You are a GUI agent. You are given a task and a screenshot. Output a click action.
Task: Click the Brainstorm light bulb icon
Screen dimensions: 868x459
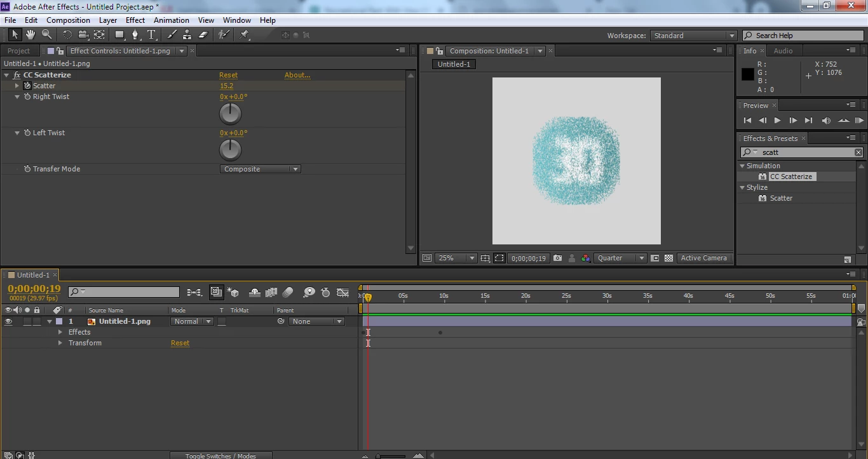[x=309, y=292]
